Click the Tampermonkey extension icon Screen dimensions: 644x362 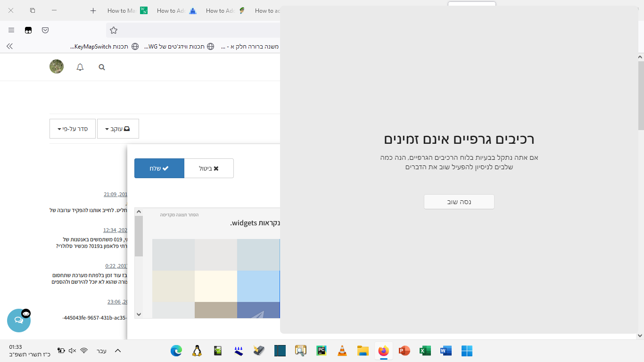point(28,30)
